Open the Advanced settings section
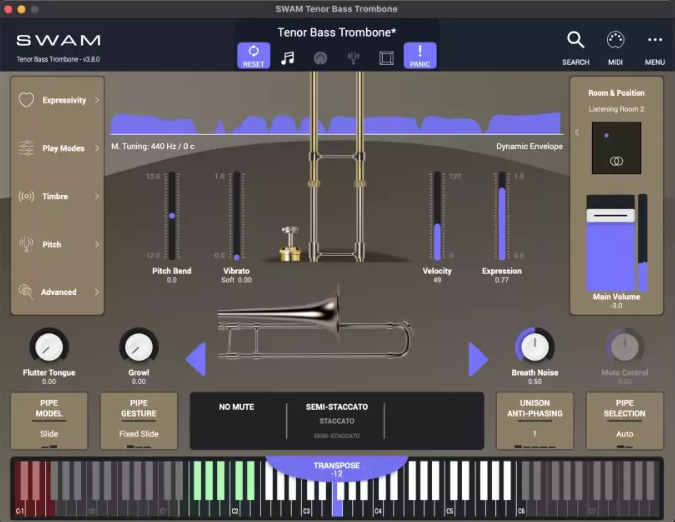The height and width of the screenshot is (522, 675). 58,292
